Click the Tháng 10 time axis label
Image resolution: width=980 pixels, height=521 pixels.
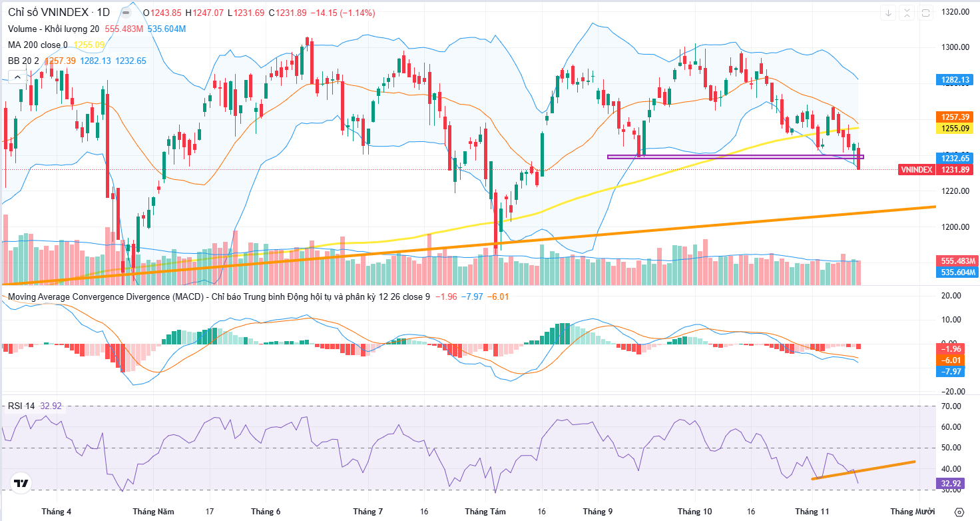695,512
